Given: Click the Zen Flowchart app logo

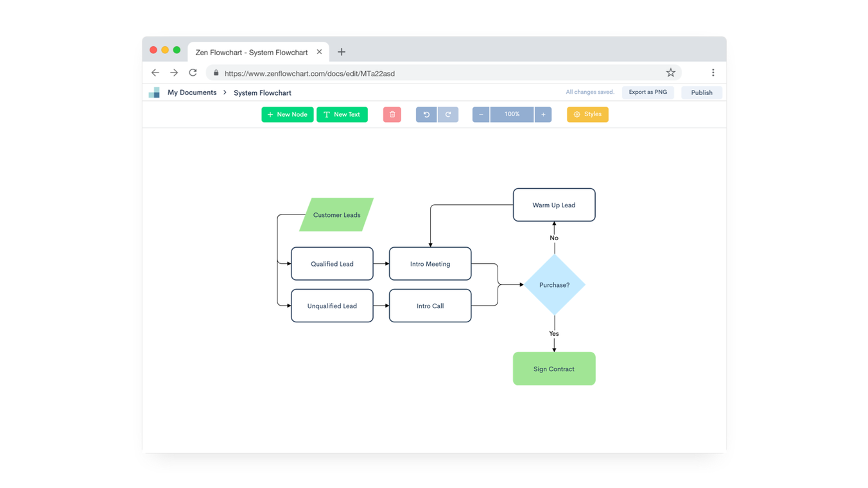Looking at the screenshot, I should pos(154,92).
